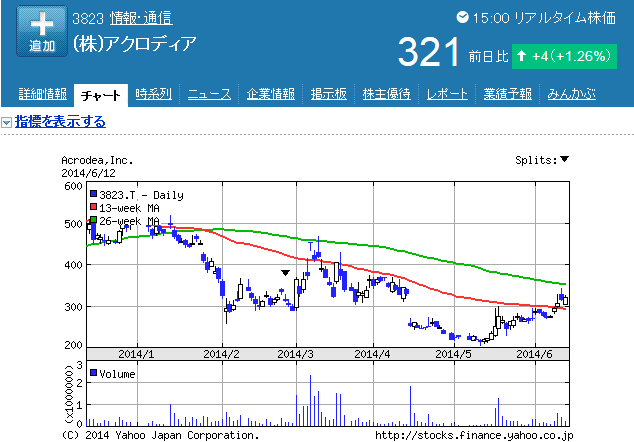Click the blue 3823.T Daily legend swatch
The image size is (634, 442).
93,194
